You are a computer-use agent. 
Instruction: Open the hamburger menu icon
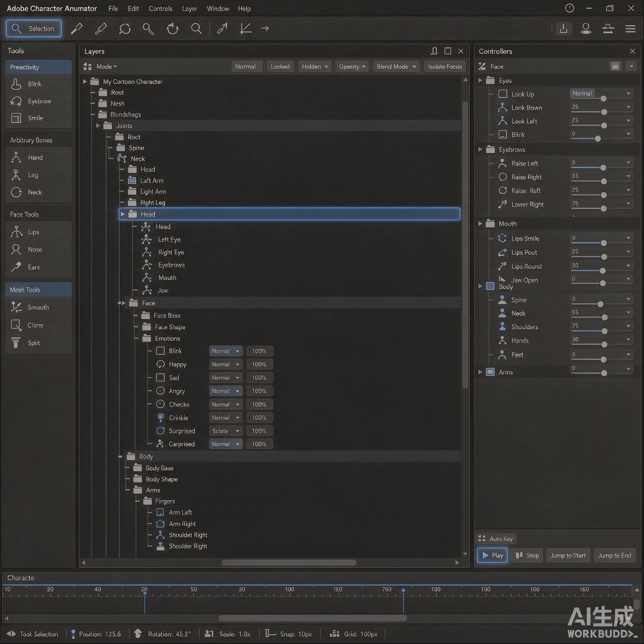630,29
